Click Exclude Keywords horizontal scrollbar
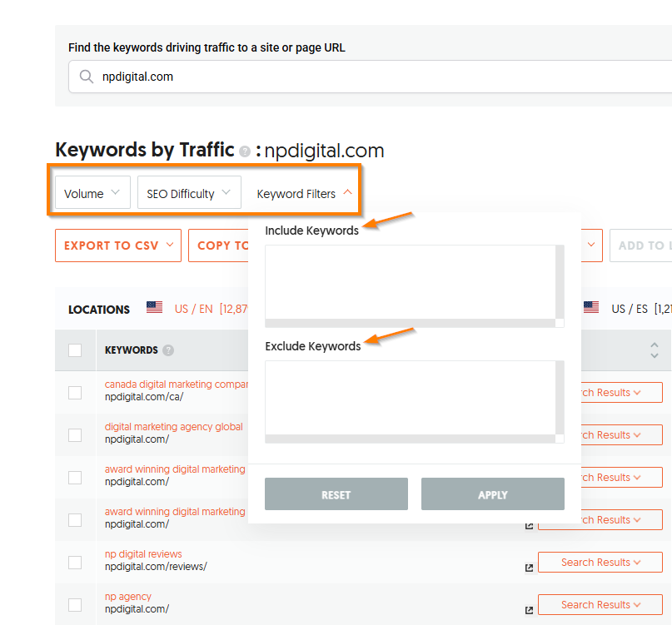 (411, 439)
